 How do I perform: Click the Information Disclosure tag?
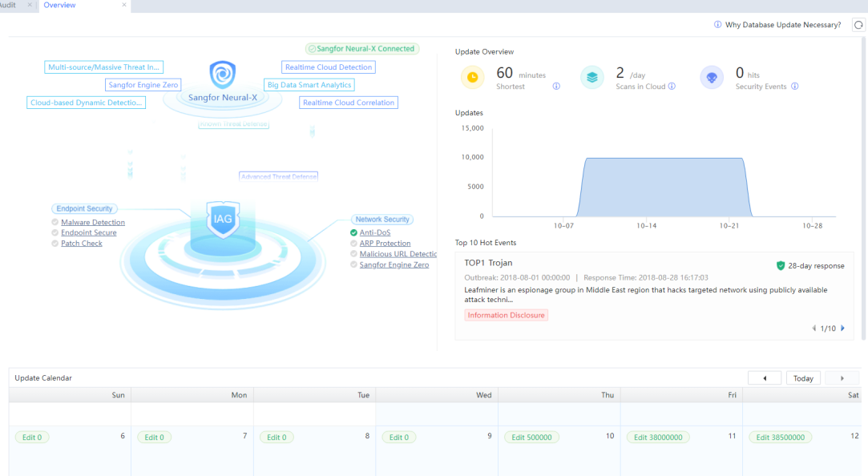click(506, 316)
